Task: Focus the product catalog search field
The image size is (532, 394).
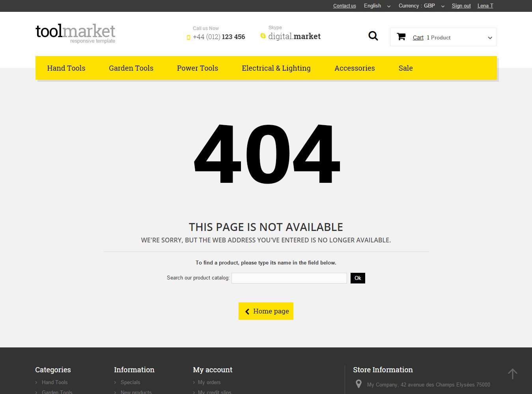Action: 289,278
